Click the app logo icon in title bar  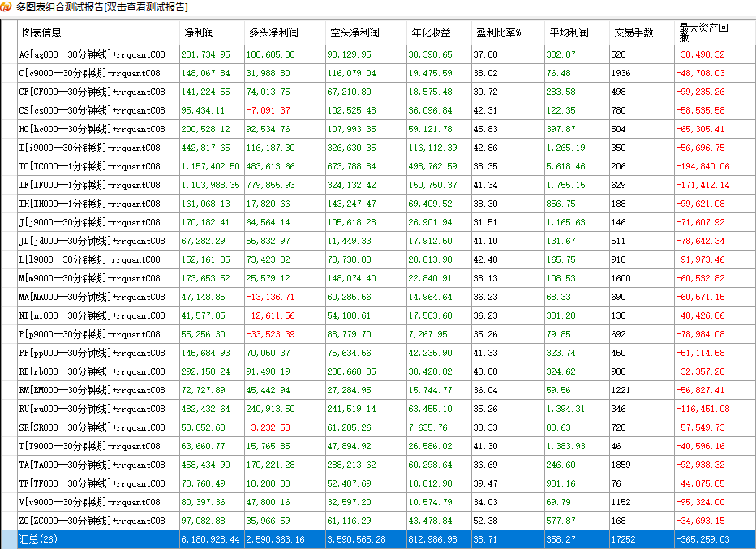coord(6,6)
